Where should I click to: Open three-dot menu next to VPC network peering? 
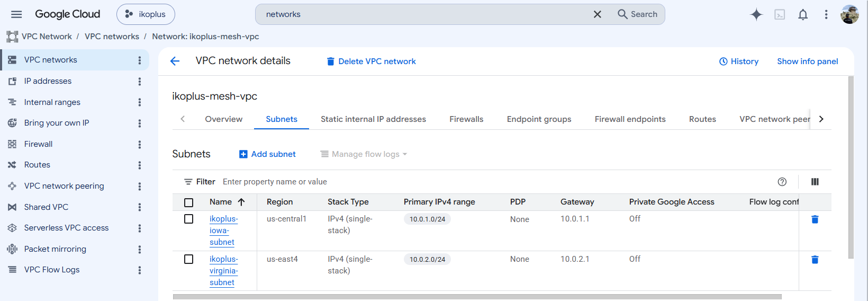pyautogui.click(x=140, y=187)
